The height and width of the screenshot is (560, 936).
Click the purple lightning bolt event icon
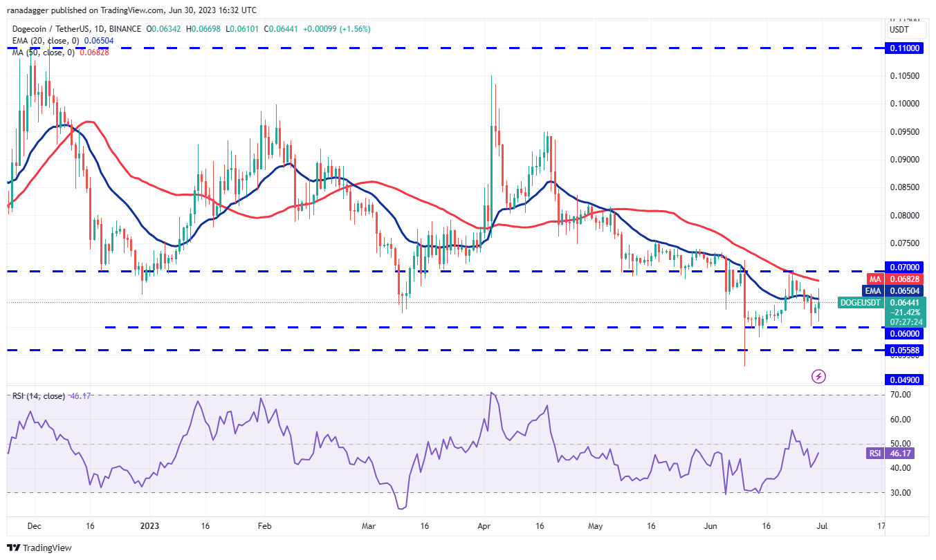[x=818, y=376]
